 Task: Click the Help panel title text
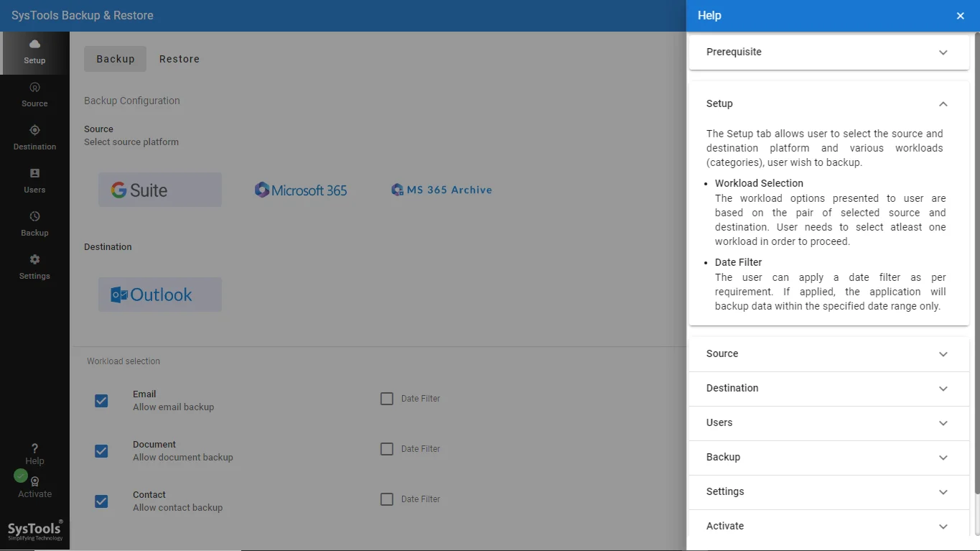coord(709,15)
